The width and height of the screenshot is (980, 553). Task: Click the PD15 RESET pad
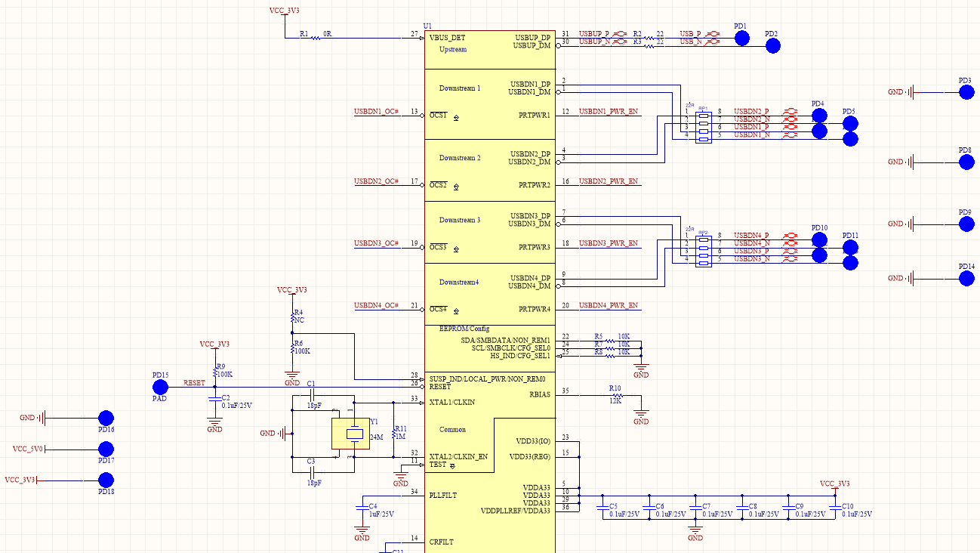[x=160, y=388]
